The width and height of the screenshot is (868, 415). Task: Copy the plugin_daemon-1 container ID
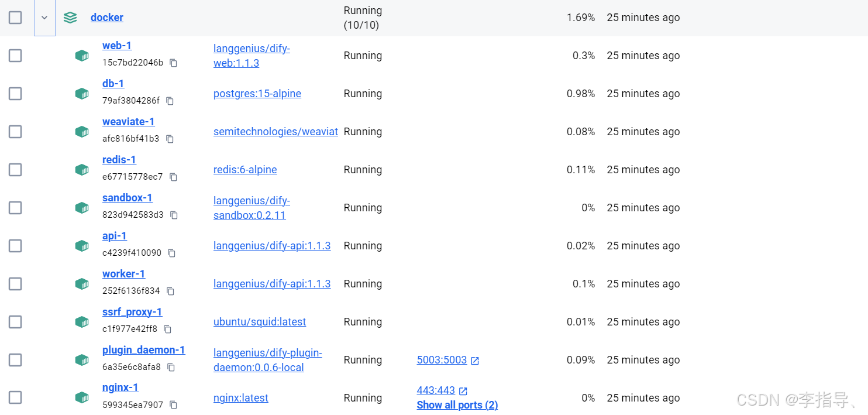tap(171, 367)
